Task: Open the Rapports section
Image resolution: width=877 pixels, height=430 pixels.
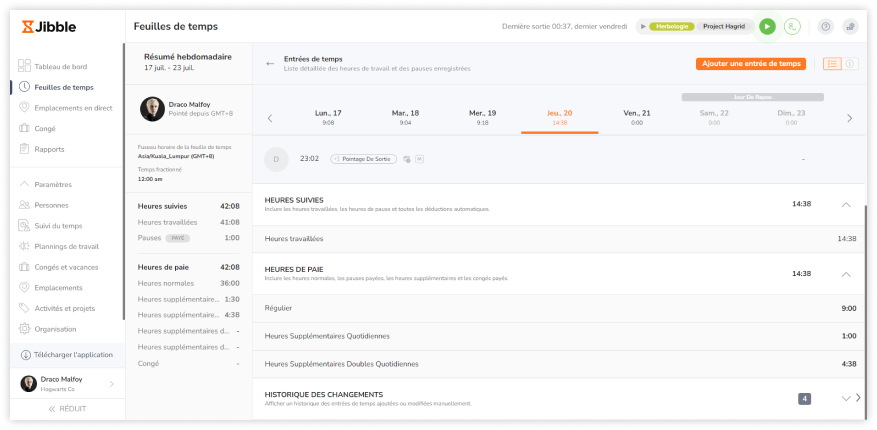Action: (x=48, y=149)
